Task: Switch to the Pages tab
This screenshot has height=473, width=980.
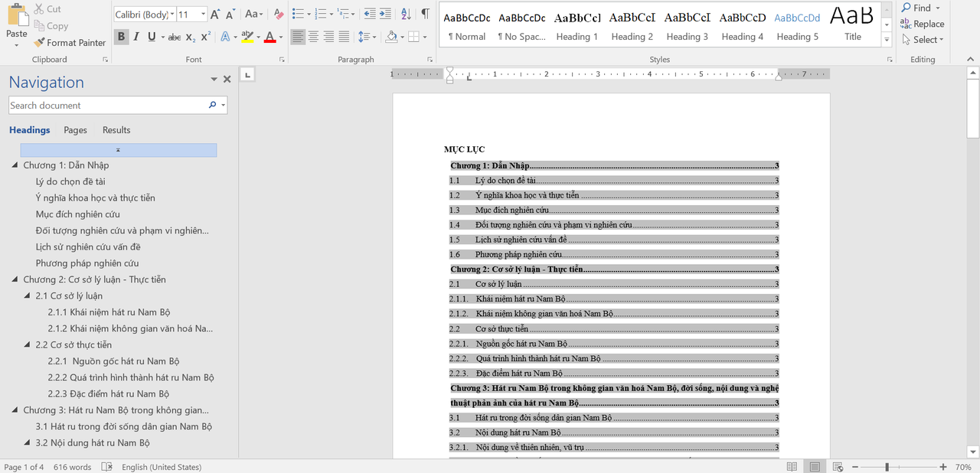Action: [x=75, y=130]
